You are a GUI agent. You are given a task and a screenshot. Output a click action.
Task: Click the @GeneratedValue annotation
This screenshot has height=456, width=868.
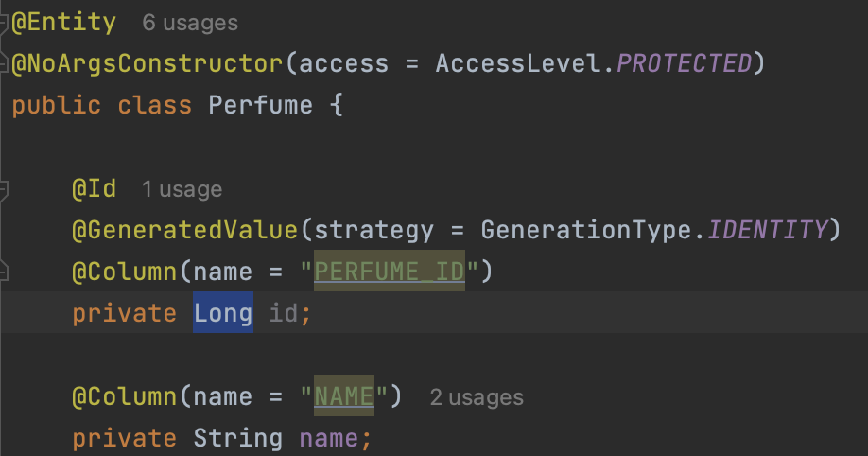[185, 230]
